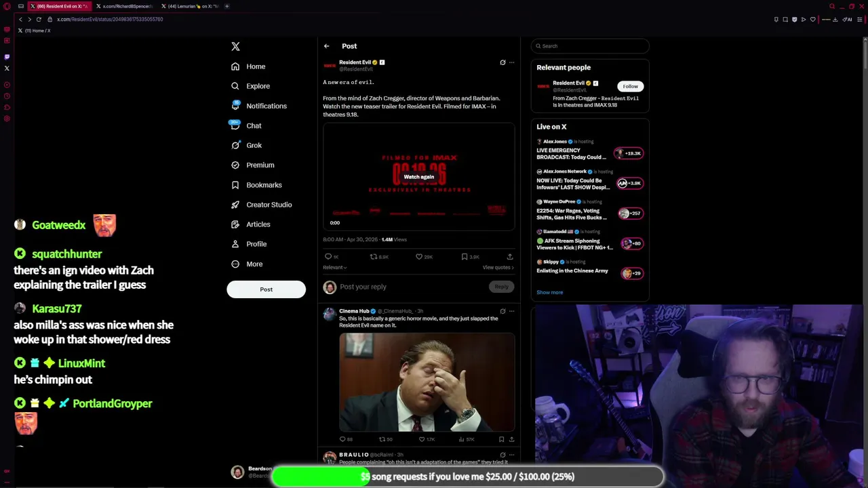Click the heart icon in browser toolbar
868x488 pixels.
[x=813, y=19]
